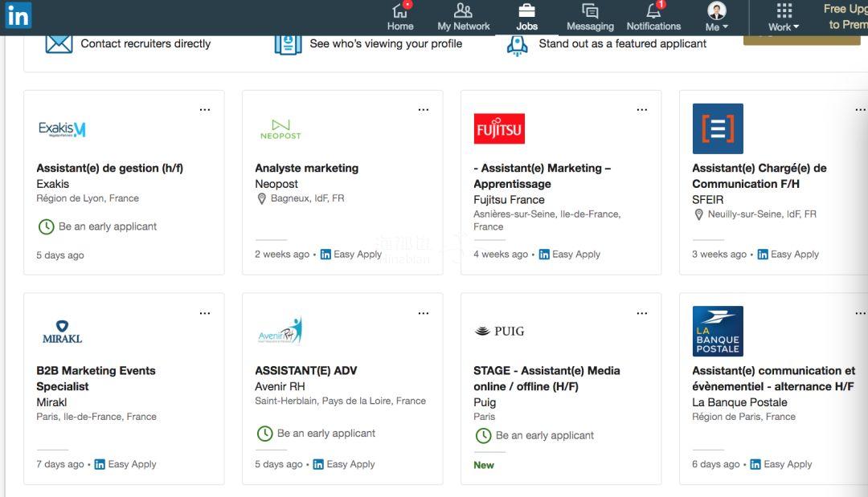The image size is (868, 497).
Task: Click Free Upgrade to Premium link
Action: pyautogui.click(x=845, y=17)
